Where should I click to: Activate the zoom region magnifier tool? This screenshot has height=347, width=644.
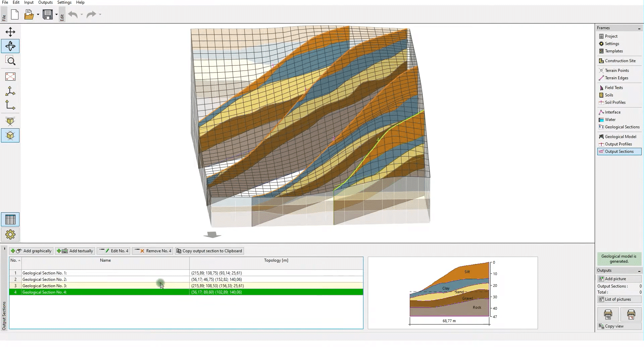(x=10, y=61)
